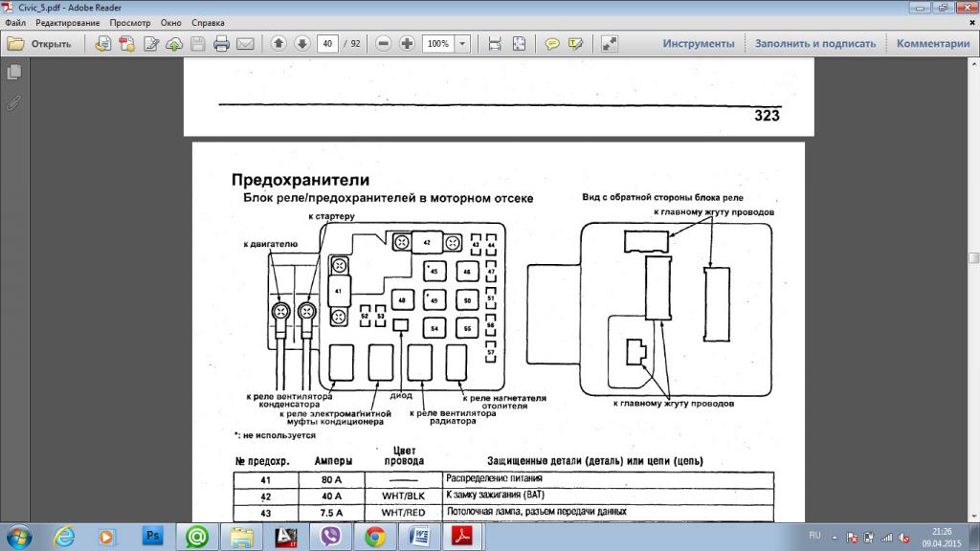Viewport: 980px width, 551px height.
Task: Go to previous page with up arrow
Action: pyautogui.click(x=278, y=44)
